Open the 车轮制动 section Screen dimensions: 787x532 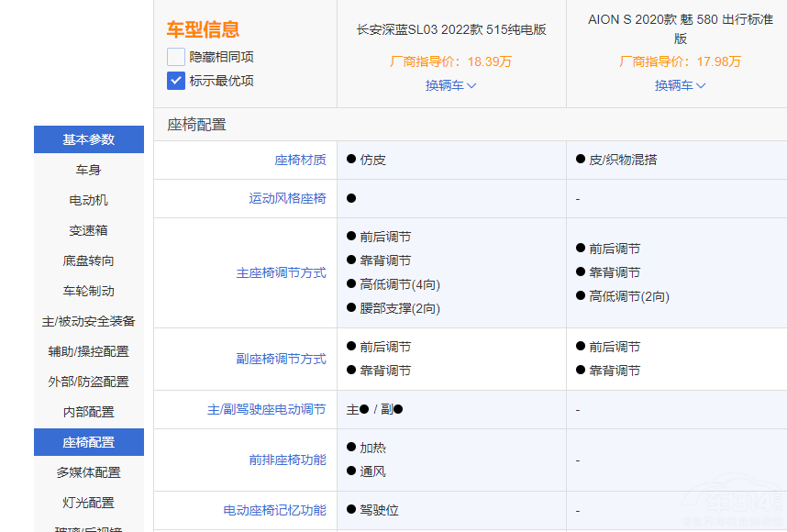click(88, 290)
